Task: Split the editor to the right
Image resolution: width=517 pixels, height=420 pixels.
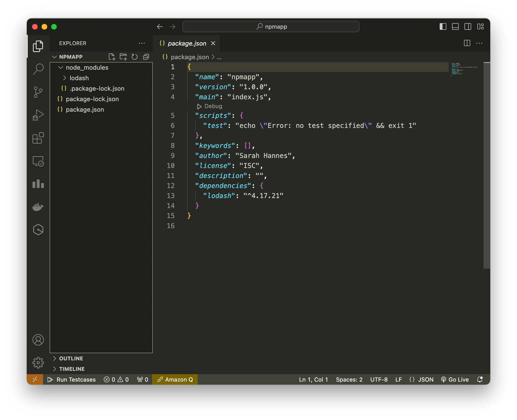Action: 467,43
